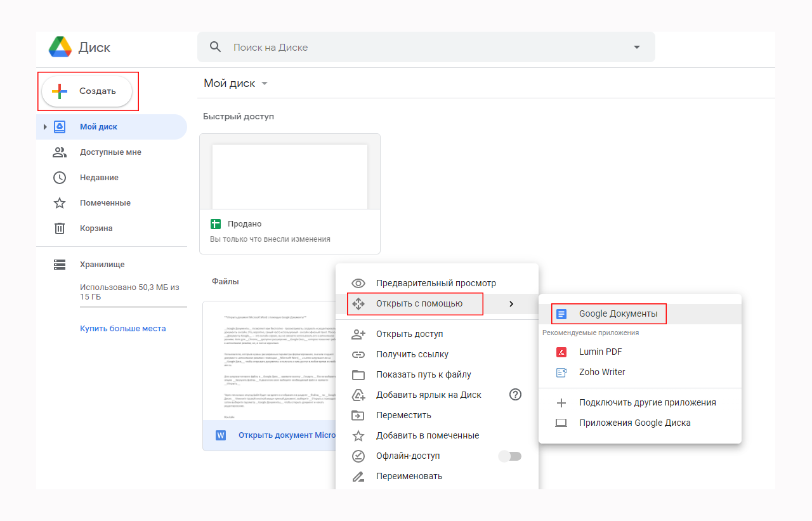Click the Создать button

point(87,91)
